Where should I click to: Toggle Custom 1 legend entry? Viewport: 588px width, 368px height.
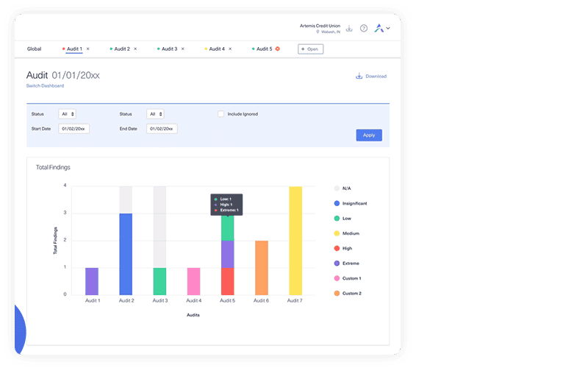pos(348,279)
